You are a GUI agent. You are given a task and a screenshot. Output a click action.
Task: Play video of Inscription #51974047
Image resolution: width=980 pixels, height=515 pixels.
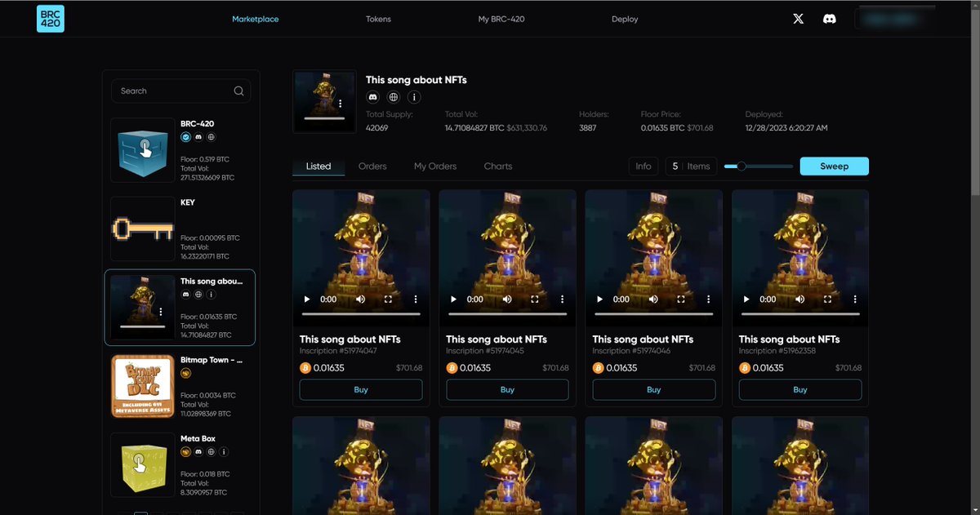[307, 300]
